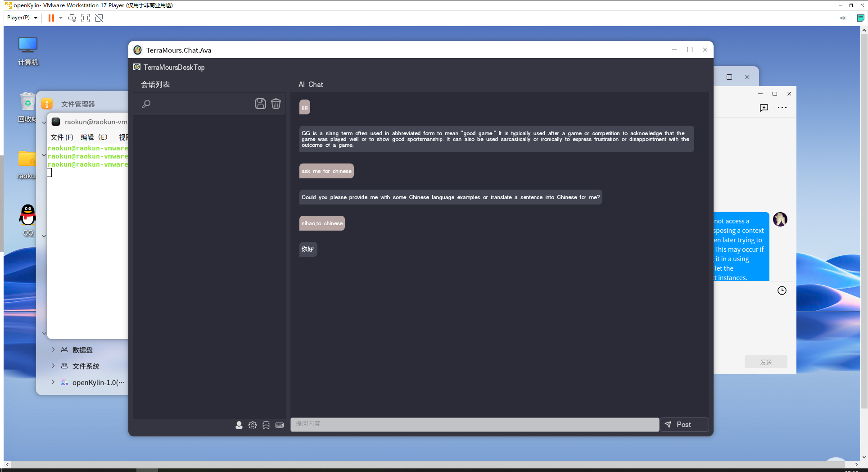Click the blue message bubble in the right window
This screenshot has height=472, width=868.
click(x=741, y=247)
